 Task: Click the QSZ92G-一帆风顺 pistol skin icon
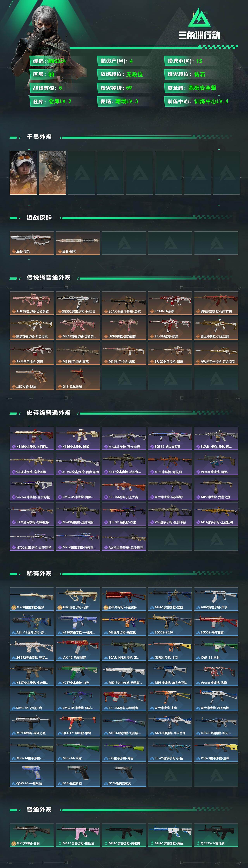(x=32, y=775)
